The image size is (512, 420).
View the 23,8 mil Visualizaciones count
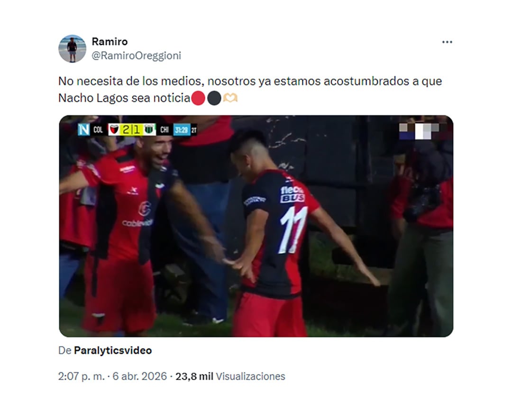(x=230, y=376)
